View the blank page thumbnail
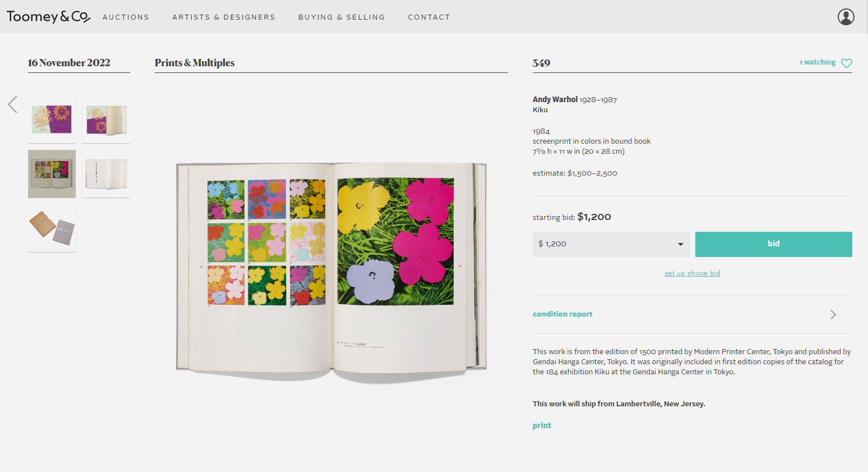868x472 pixels. pos(106,174)
